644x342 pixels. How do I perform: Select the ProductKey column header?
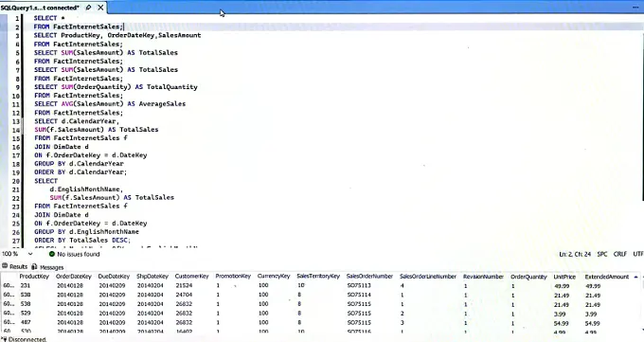pos(34,277)
